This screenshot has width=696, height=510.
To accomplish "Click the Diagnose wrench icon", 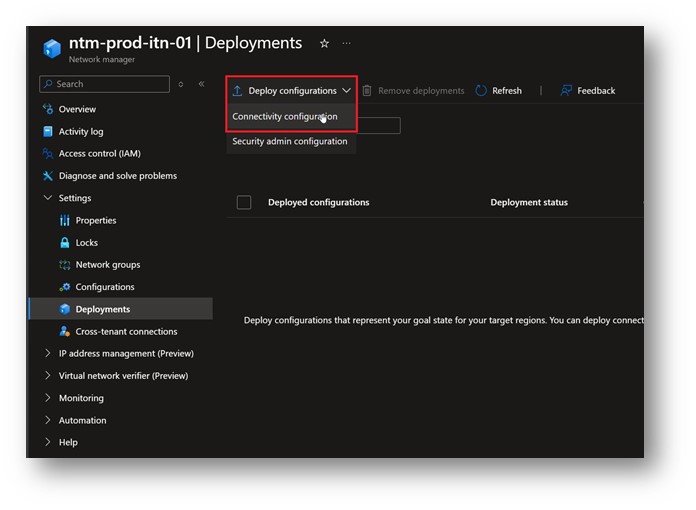I will click(47, 176).
